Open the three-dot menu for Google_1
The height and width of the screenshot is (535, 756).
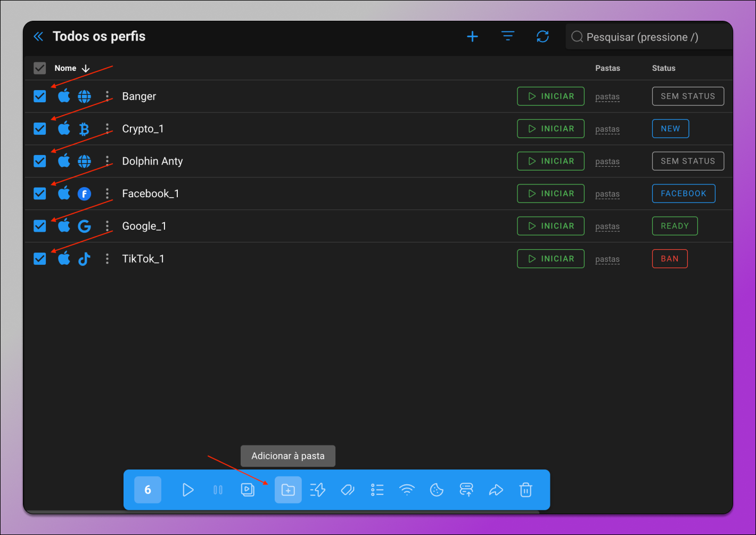click(x=107, y=226)
